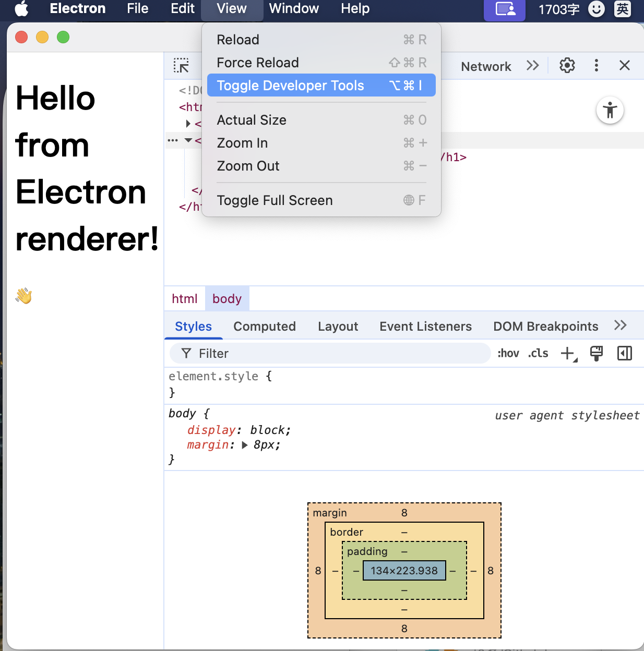Click the 英 input method icon
Screen dimensions: 644x651
tap(622, 9)
